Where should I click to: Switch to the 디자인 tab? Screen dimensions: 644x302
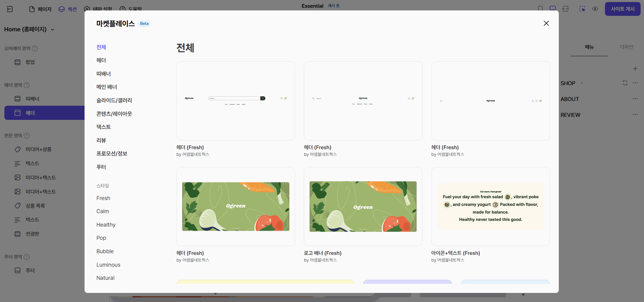pyautogui.click(x=626, y=47)
